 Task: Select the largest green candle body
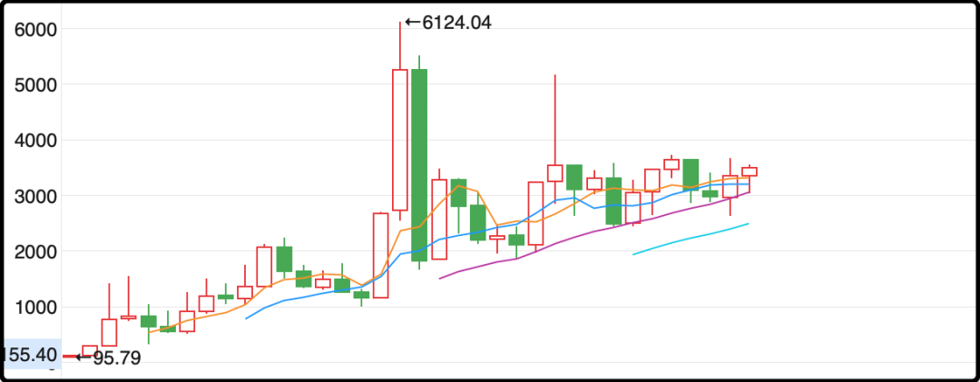point(419,165)
